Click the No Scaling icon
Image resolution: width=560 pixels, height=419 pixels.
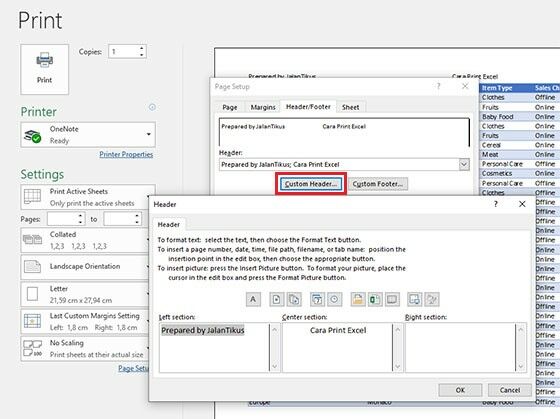(x=32, y=348)
